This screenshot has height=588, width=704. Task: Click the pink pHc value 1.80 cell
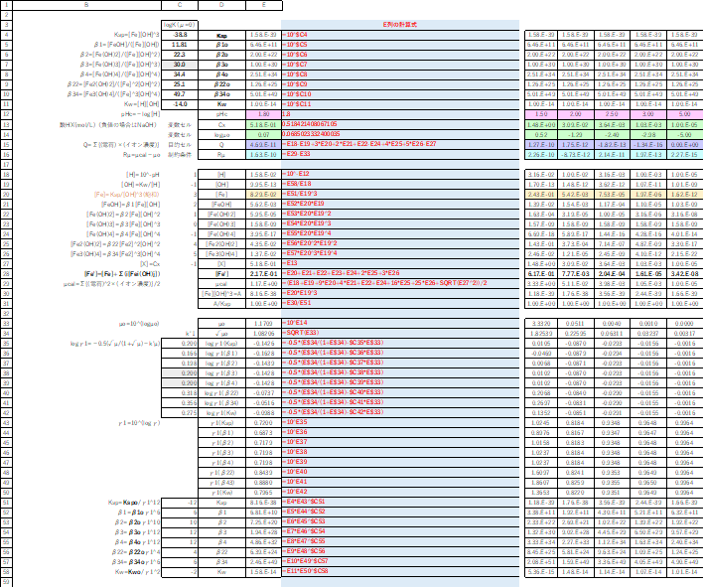pos(264,114)
